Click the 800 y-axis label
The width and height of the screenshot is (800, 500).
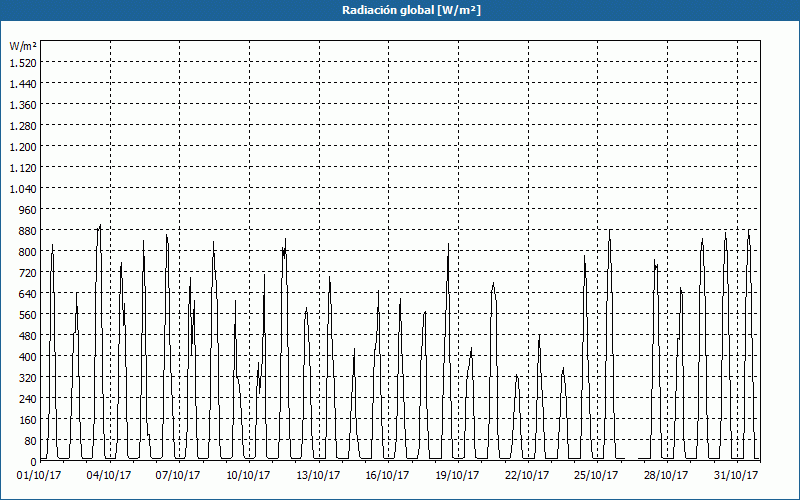pyautogui.click(x=28, y=252)
